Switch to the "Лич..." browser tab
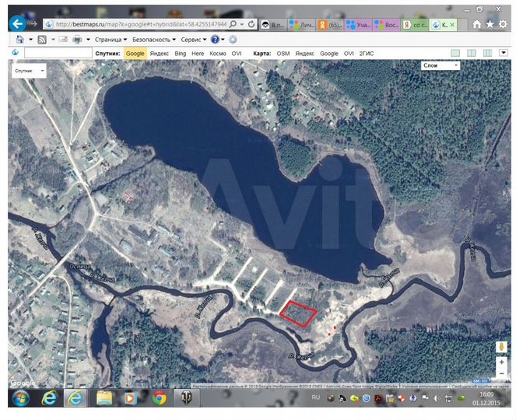 click(301, 25)
